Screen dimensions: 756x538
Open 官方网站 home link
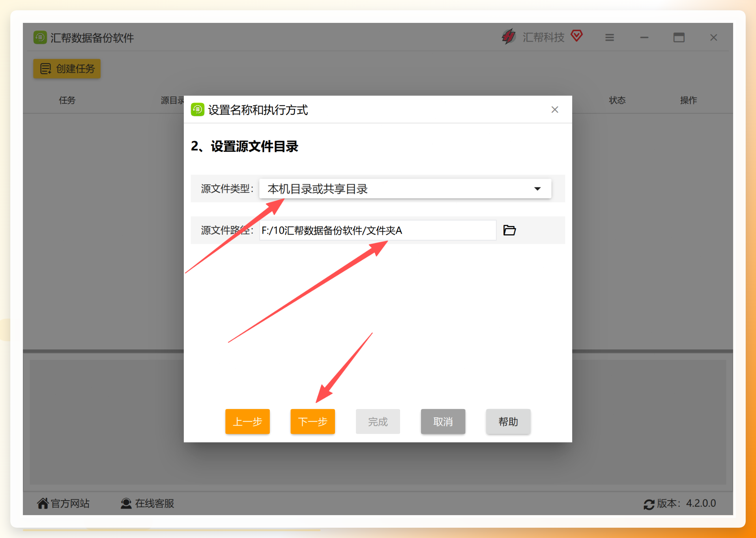click(x=63, y=503)
